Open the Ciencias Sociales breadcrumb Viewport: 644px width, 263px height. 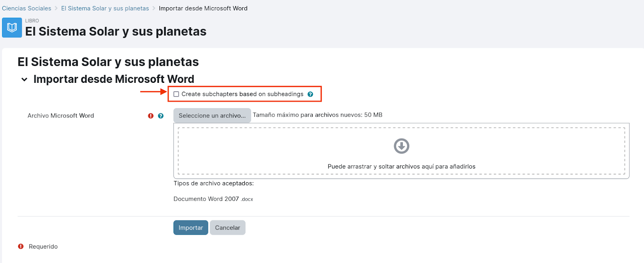(x=27, y=8)
